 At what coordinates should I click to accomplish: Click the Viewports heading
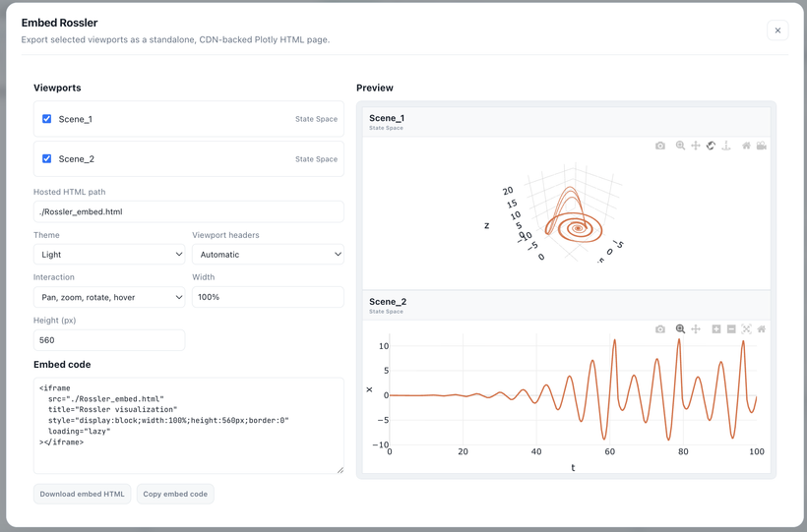[x=57, y=88]
